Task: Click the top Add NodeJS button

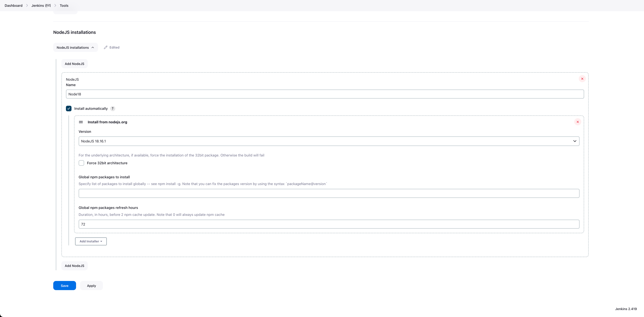Action: (74, 64)
